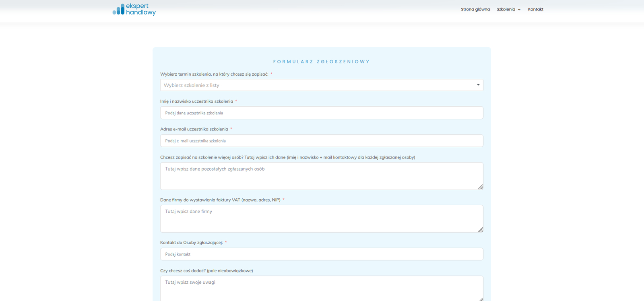The height and width of the screenshot is (301, 644).
Task: Click the 'Podaj e-mail uczestnika szkolenia' field
Action: pyautogui.click(x=321, y=141)
